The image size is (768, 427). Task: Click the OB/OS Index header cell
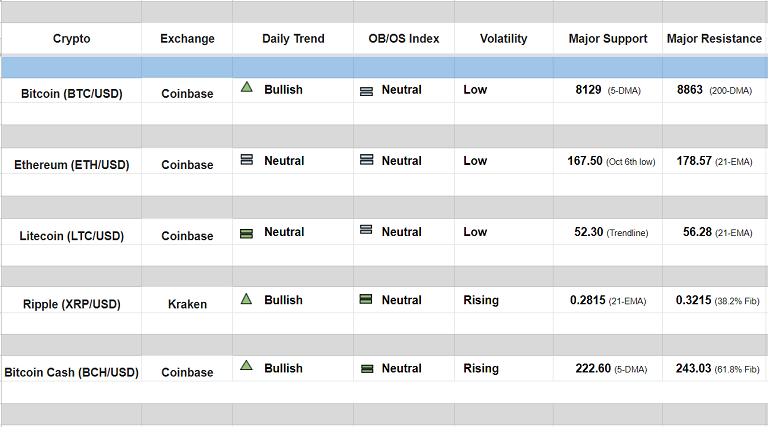[x=403, y=39]
